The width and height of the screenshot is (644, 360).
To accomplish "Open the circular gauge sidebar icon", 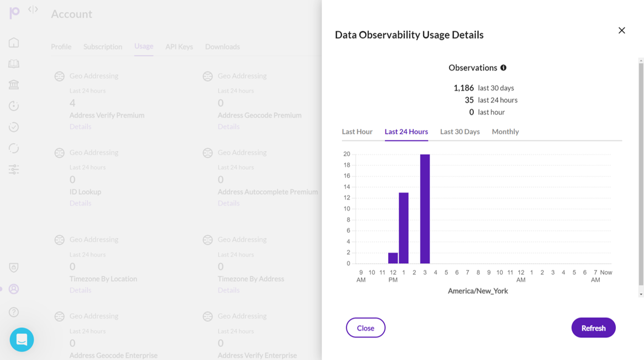I will [14, 106].
